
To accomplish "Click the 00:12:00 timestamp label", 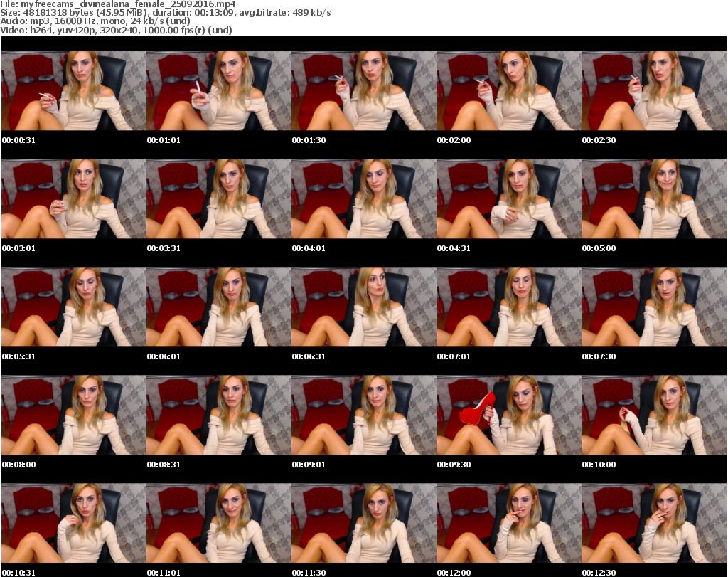I will pyautogui.click(x=454, y=573).
